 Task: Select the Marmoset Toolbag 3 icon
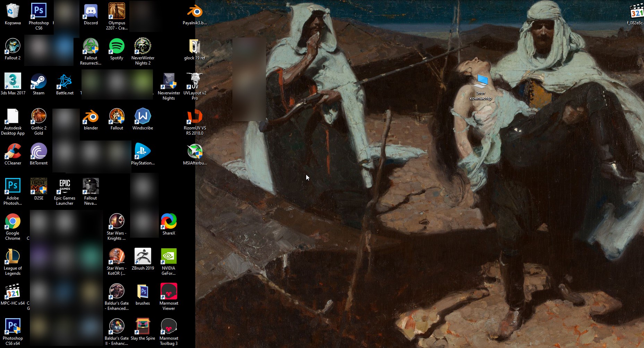(x=169, y=327)
